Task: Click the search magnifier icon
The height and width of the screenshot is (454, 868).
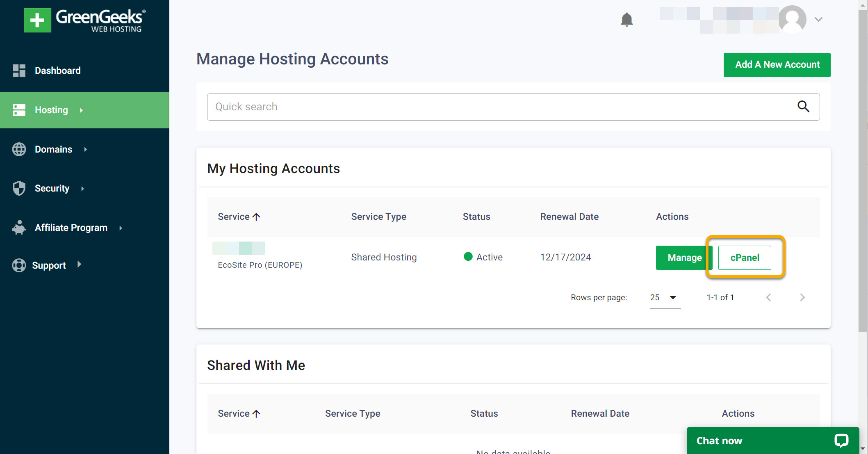Action: (803, 107)
